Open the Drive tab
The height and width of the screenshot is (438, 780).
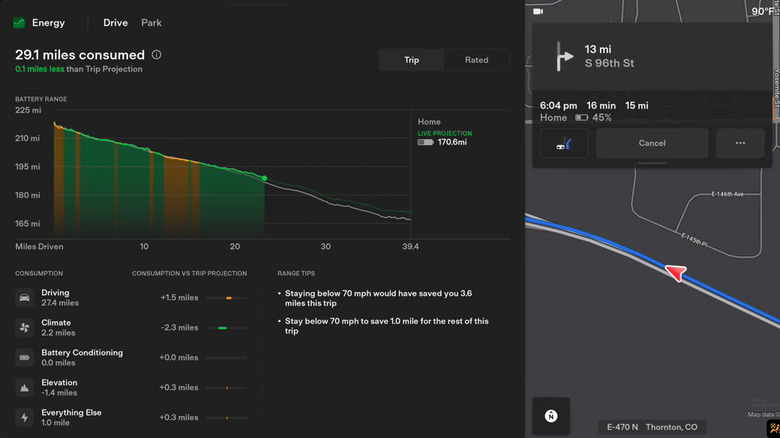point(115,22)
